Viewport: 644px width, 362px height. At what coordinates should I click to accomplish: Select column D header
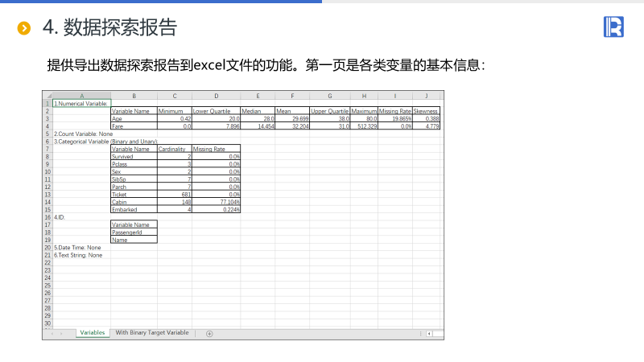[216, 96]
